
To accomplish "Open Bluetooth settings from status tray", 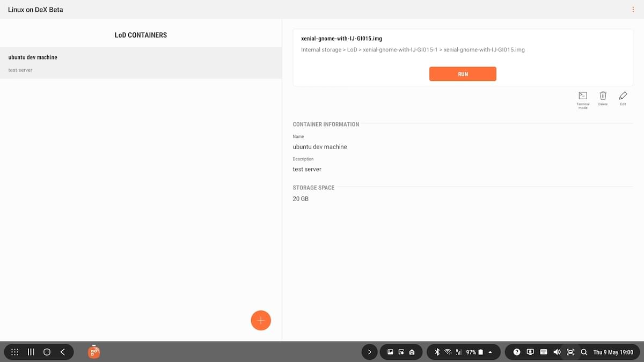I will 437,352.
